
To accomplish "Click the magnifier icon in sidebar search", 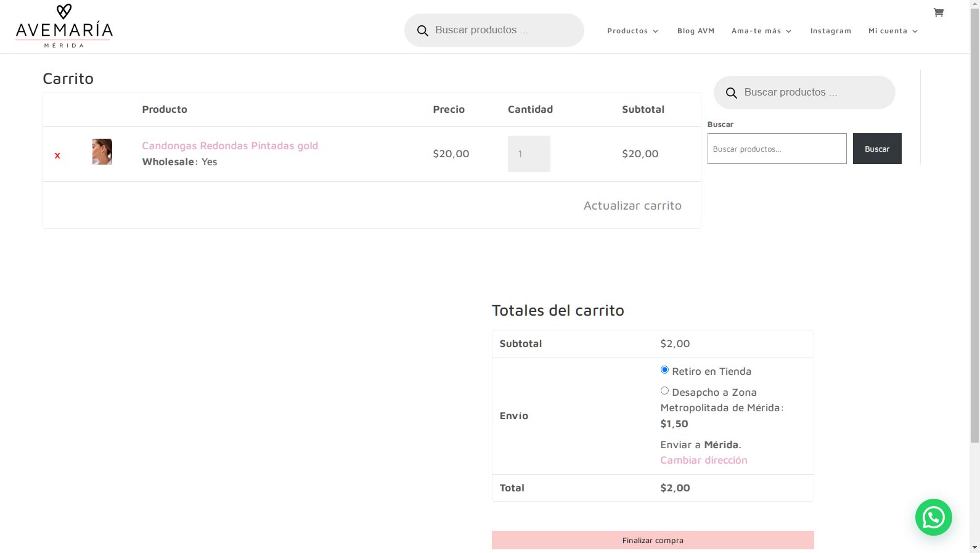I will coord(731,92).
